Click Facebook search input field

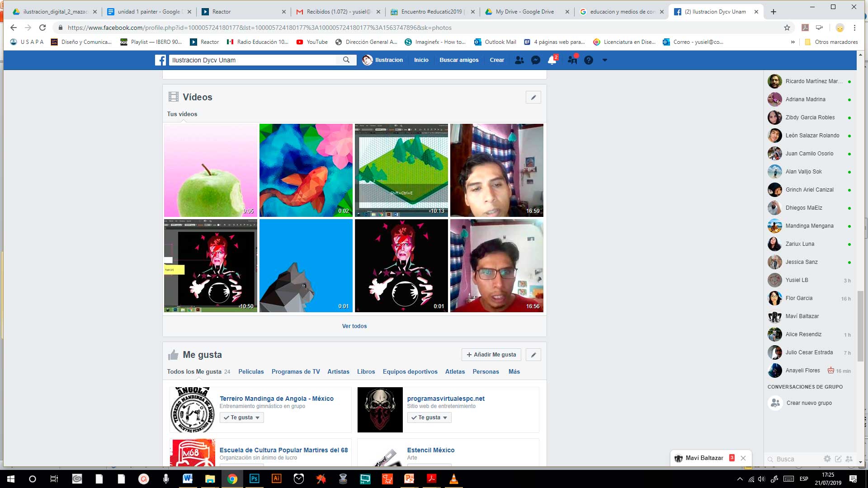point(253,60)
